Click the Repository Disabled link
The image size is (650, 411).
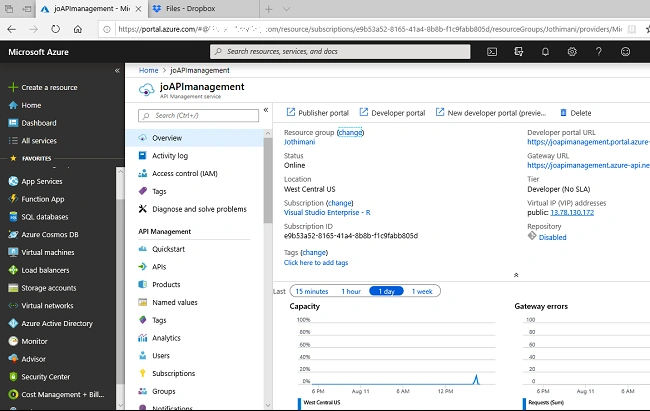pos(552,237)
